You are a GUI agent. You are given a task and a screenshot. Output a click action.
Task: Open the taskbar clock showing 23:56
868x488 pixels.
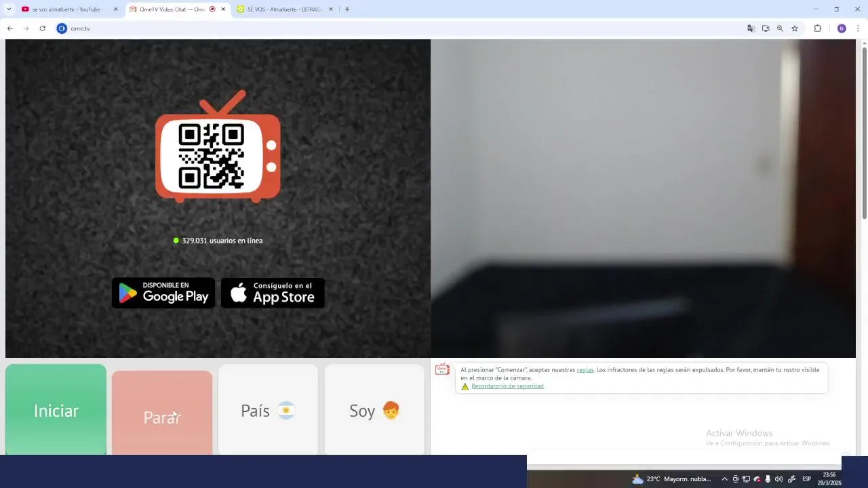click(x=829, y=479)
